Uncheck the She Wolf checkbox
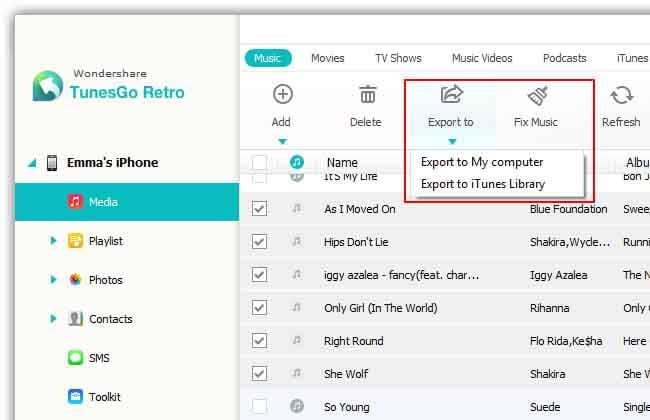Viewport: 650px width, 420px height. (x=259, y=374)
